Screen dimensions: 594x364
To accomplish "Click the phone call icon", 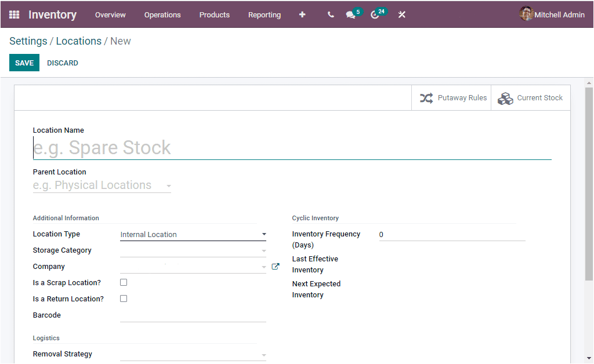I will click(331, 14).
